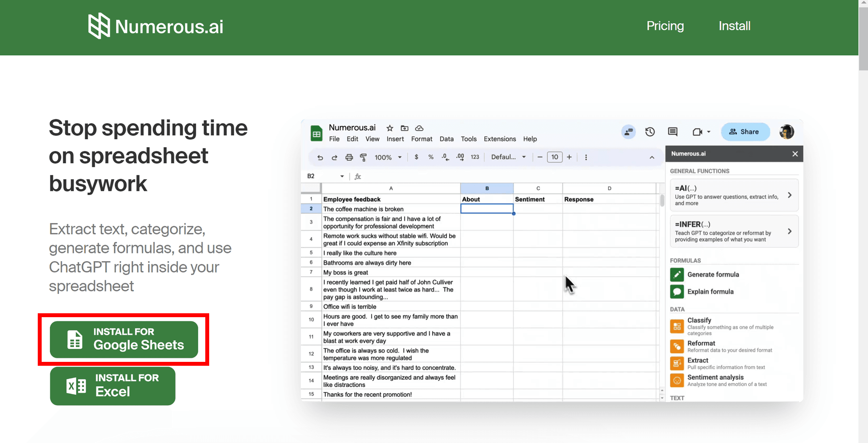The width and height of the screenshot is (868, 443).
Task: Expand the =INFER(...) function card
Action: click(734, 231)
